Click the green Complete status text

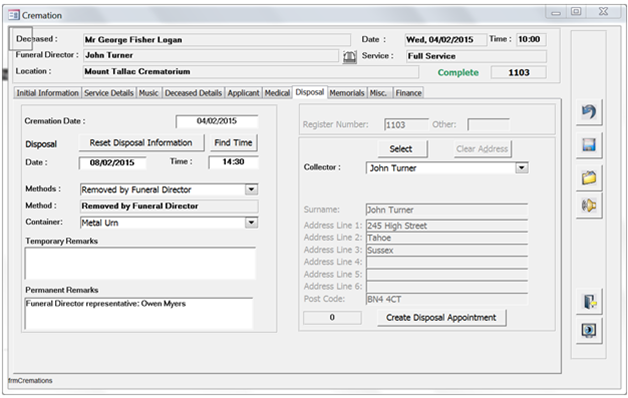click(x=458, y=72)
